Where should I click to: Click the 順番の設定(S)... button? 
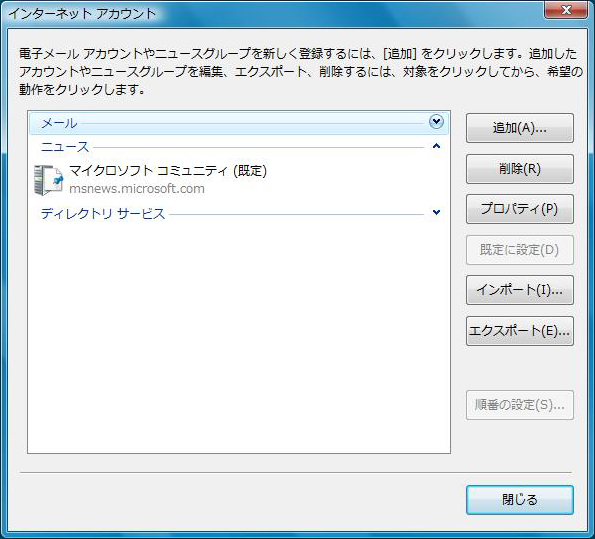tap(519, 405)
